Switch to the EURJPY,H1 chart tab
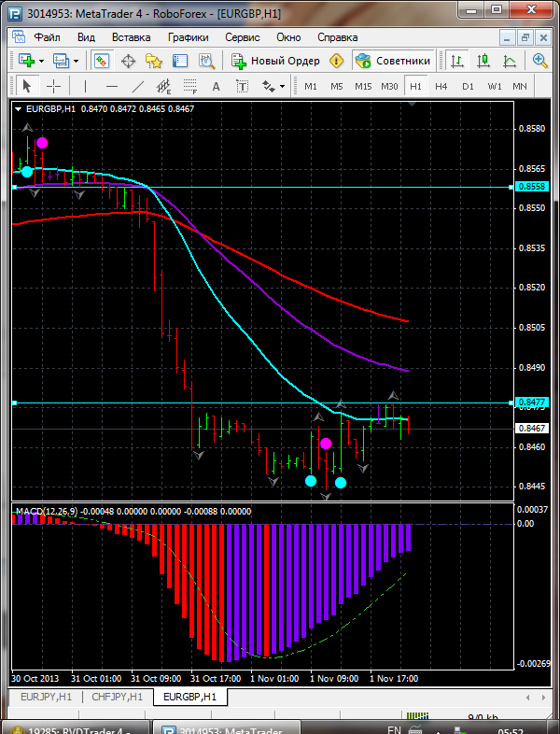This screenshot has width=560, height=734. pyautogui.click(x=46, y=697)
